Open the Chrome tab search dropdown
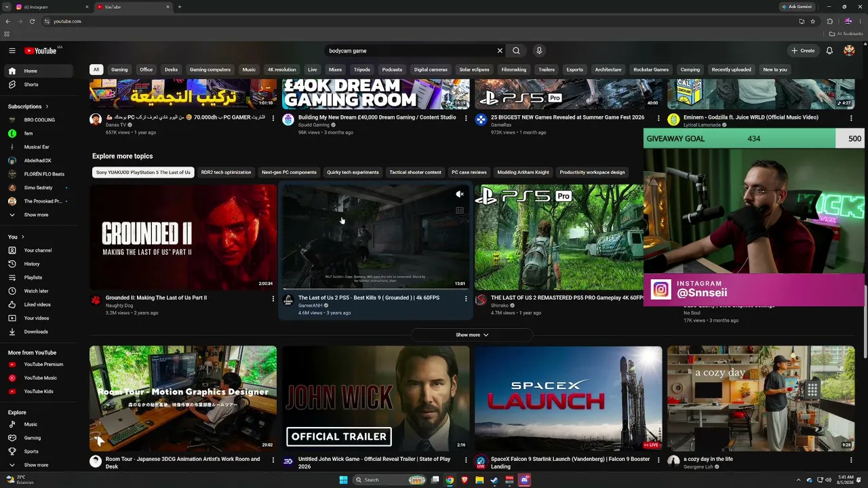The width and height of the screenshot is (868, 488). tap(7, 7)
